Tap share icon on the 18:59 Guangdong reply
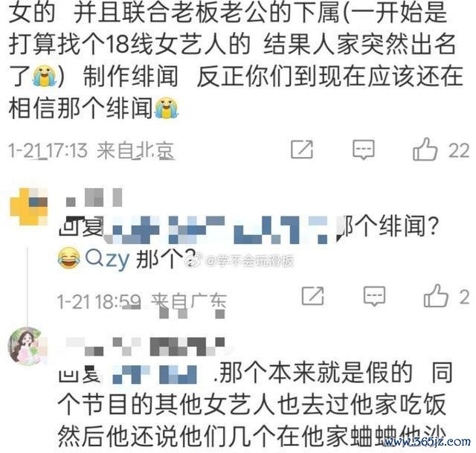This screenshot has width=476, height=453. [312, 295]
